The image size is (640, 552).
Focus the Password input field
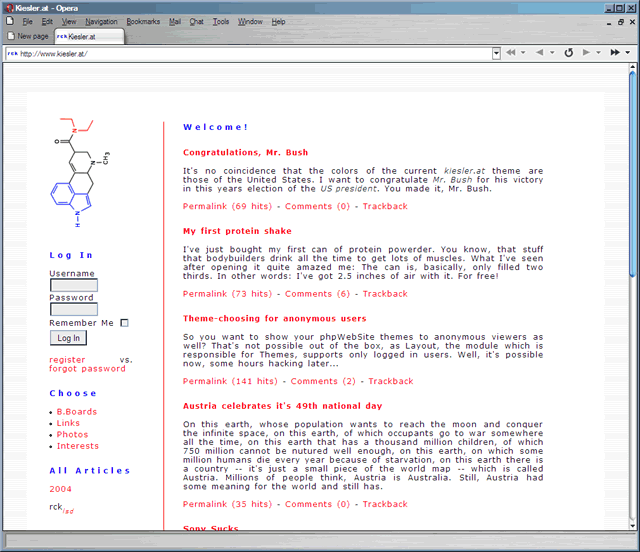coord(74,309)
